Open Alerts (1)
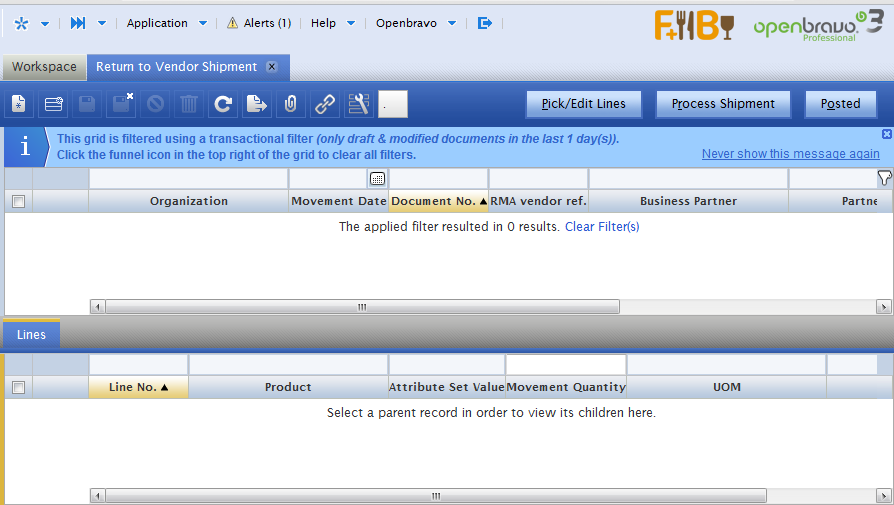 pyautogui.click(x=267, y=23)
